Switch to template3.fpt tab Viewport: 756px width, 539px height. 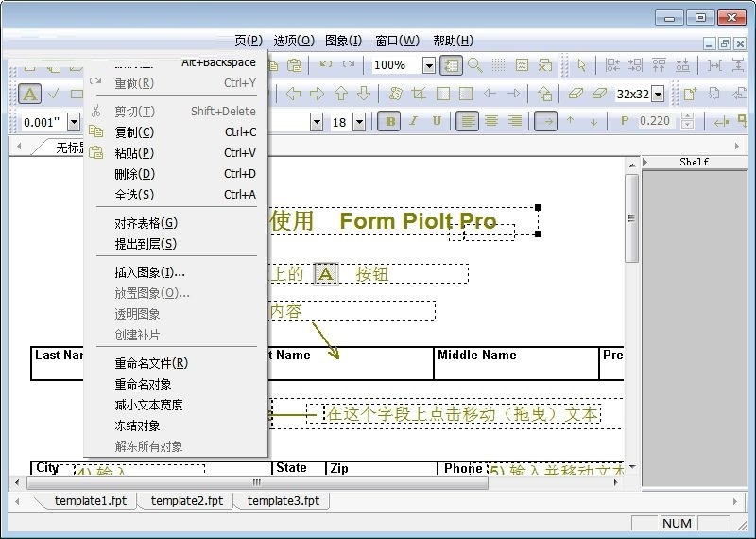point(283,501)
